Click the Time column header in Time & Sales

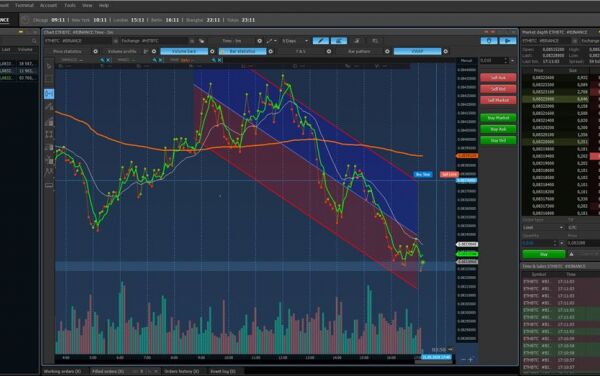pyautogui.click(x=571, y=275)
